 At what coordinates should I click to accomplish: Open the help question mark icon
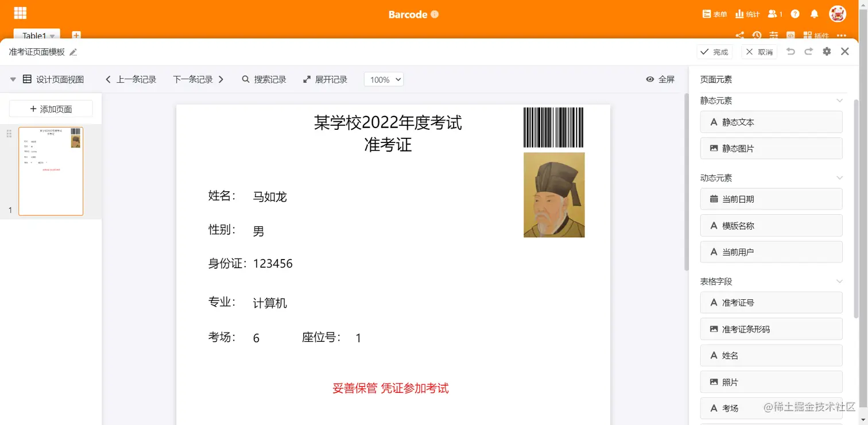tap(795, 14)
